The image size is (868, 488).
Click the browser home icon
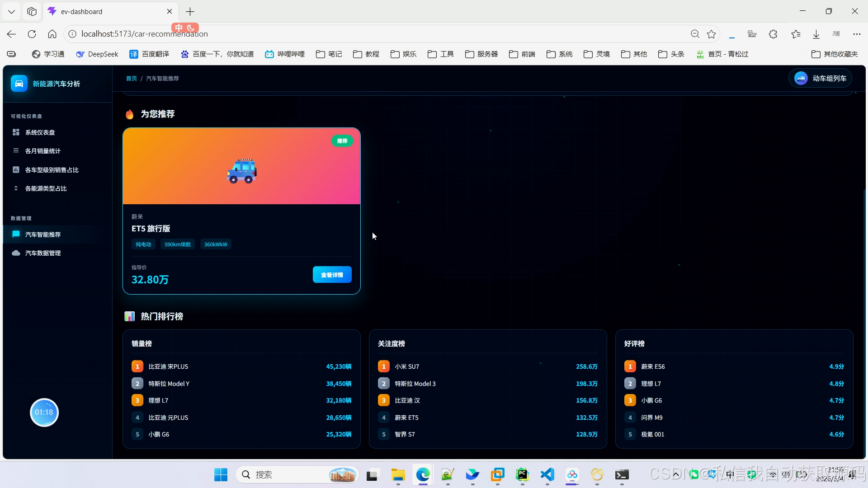(x=52, y=34)
